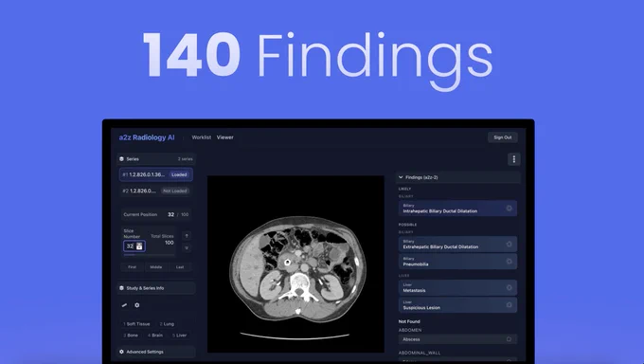Click the slice number spinner icon
The height and width of the screenshot is (364, 644).
click(139, 246)
